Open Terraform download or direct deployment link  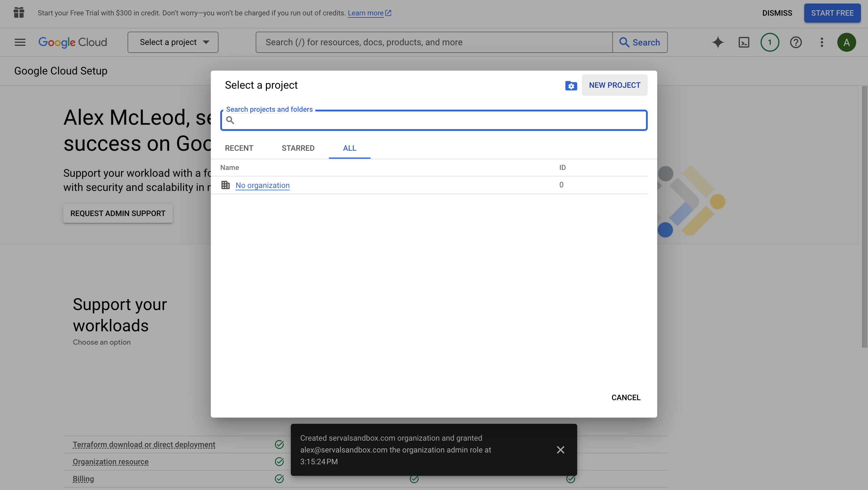point(144,444)
